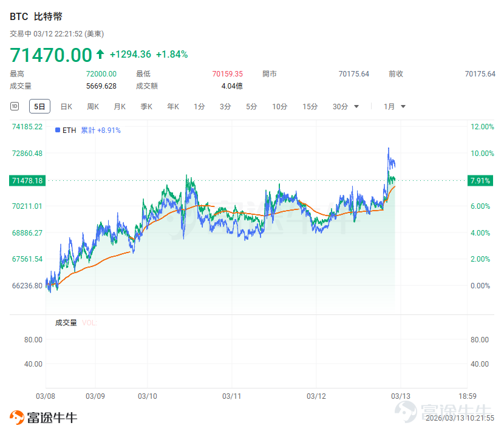Click the 10.00% percent axis label
This screenshot has height=434, width=504.
(482, 153)
